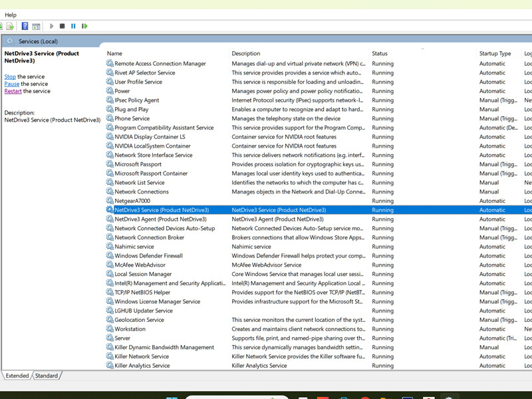Click the Pause Service toolbar icon
532x399 pixels.
point(73,26)
